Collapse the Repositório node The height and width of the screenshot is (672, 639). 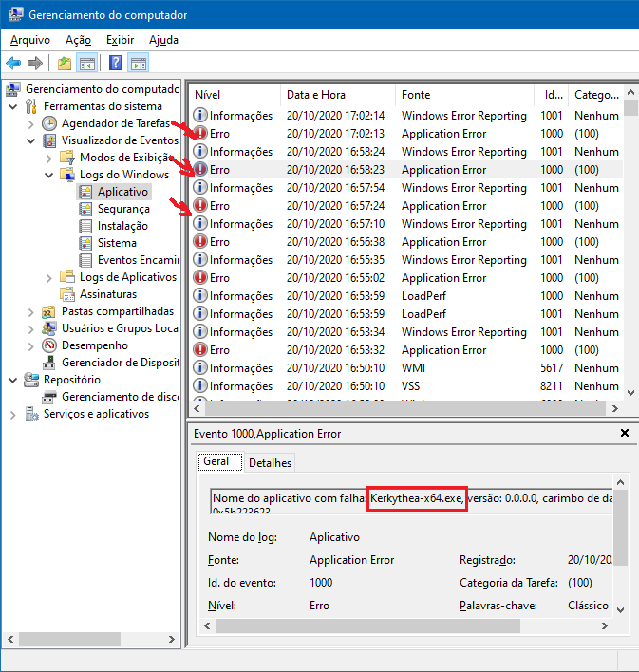[13, 380]
